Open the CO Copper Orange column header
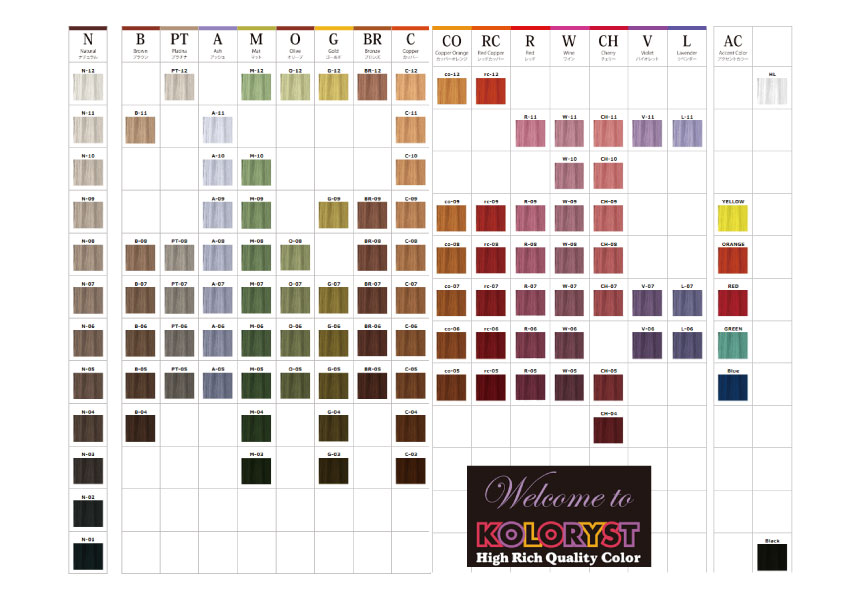The width and height of the screenshot is (842, 595). 451,45
